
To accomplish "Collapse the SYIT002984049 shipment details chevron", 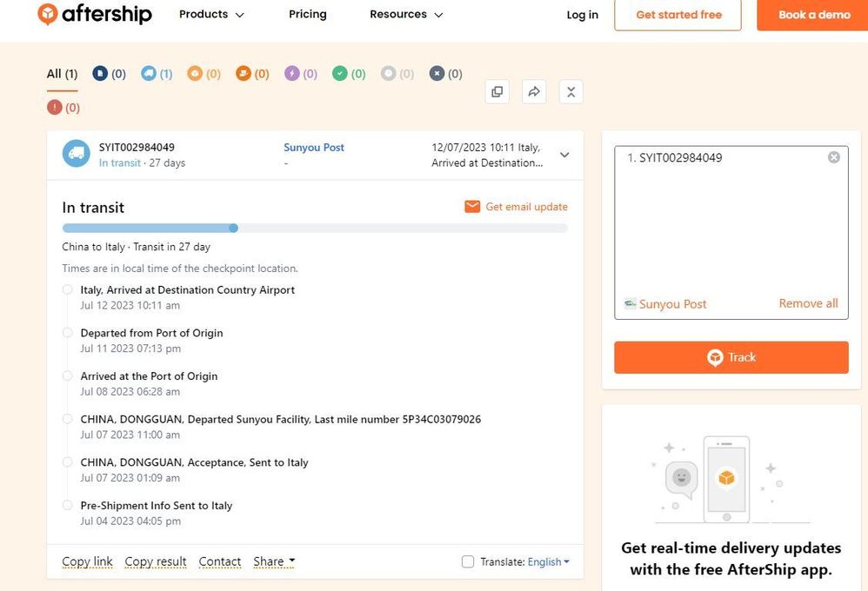I will [x=564, y=155].
